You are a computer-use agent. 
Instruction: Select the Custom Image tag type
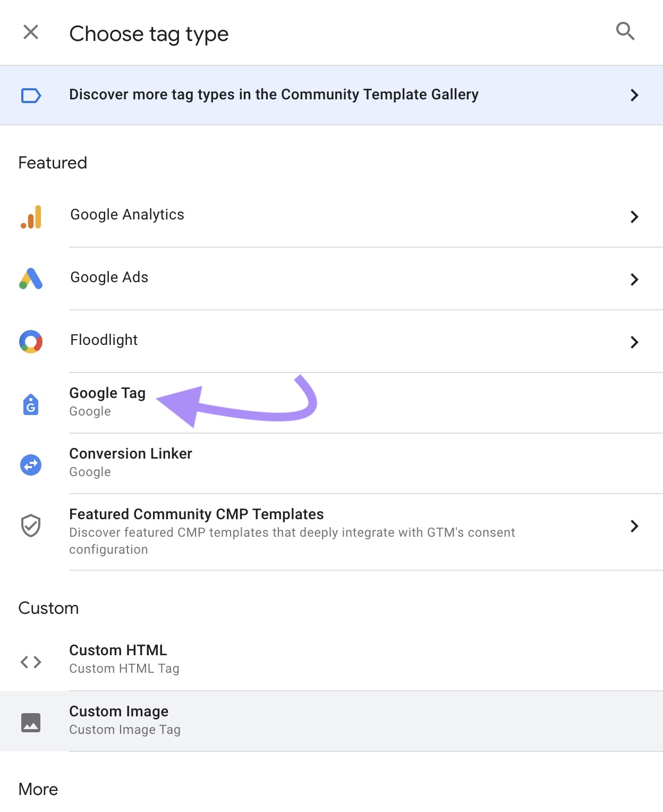(118, 719)
